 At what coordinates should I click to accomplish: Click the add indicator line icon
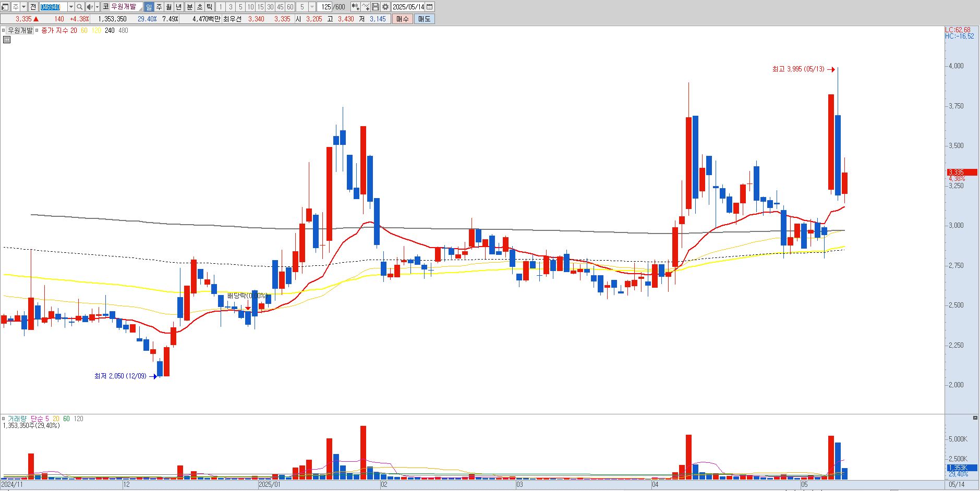pyautogui.click(x=365, y=7)
